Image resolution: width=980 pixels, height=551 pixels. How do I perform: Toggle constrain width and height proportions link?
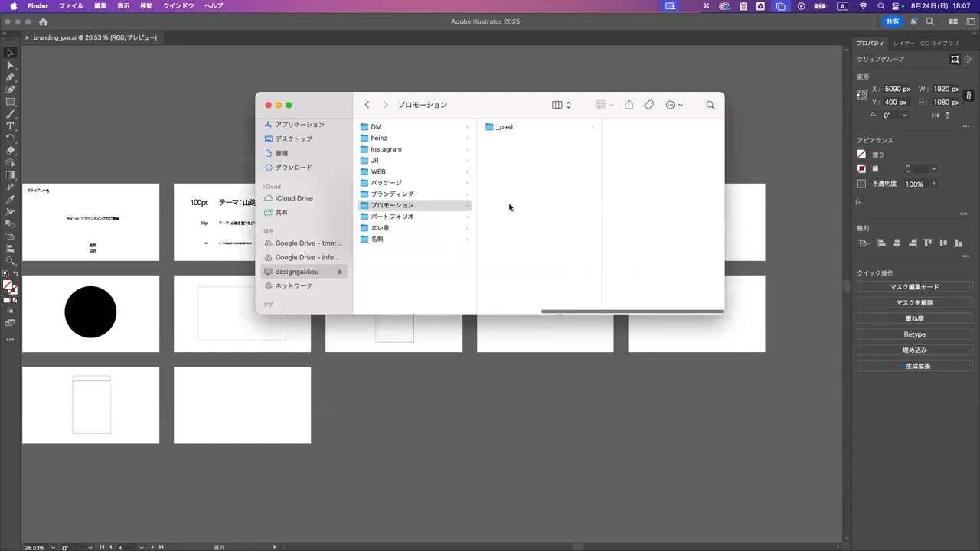coord(969,96)
